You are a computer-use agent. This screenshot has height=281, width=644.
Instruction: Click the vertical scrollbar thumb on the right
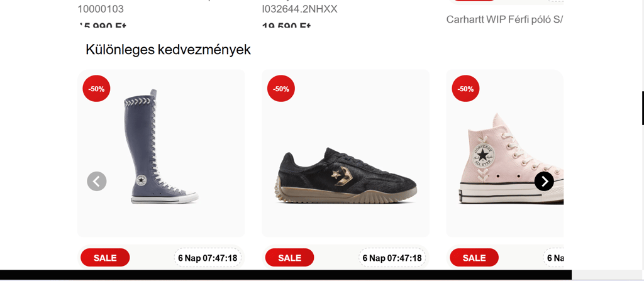pos(642,108)
